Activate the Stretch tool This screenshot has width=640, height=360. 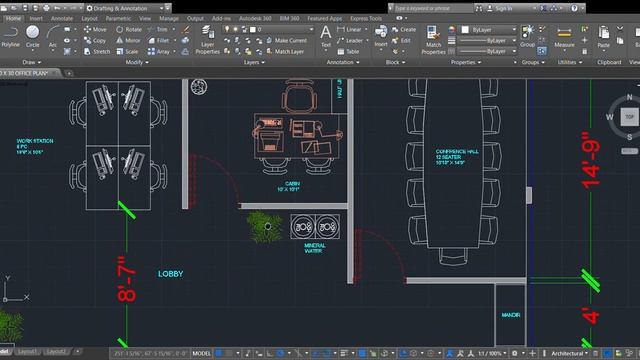pyautogui.click(x=97, y=51)
